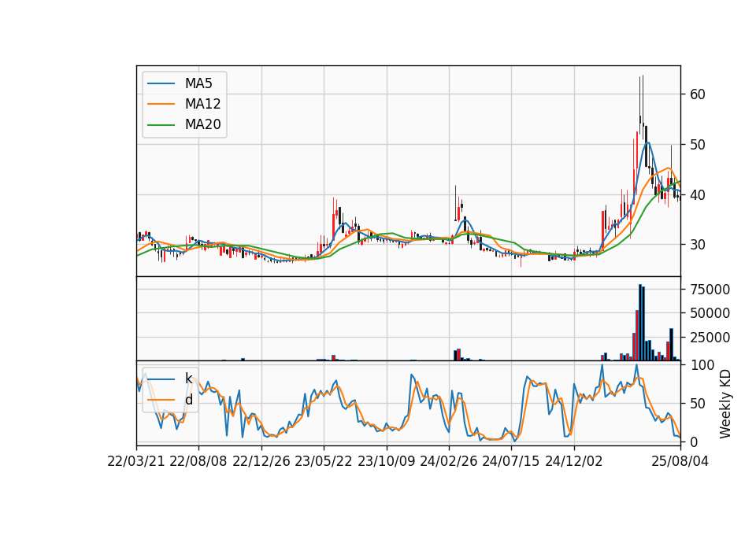Image resolution: width=756 pixels, height=543 pixels.
Task: Click the k legend label
Action: [188, 379]
